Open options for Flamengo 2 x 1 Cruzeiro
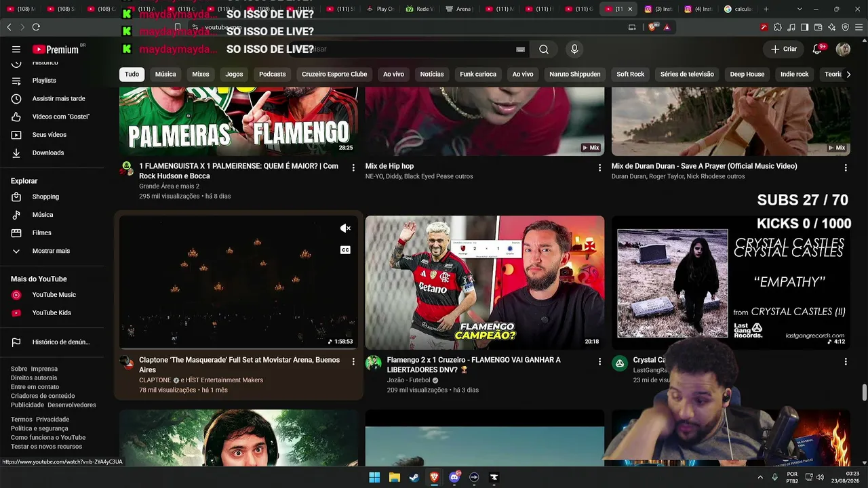868x488 pixels. click(x=599, y=362)
